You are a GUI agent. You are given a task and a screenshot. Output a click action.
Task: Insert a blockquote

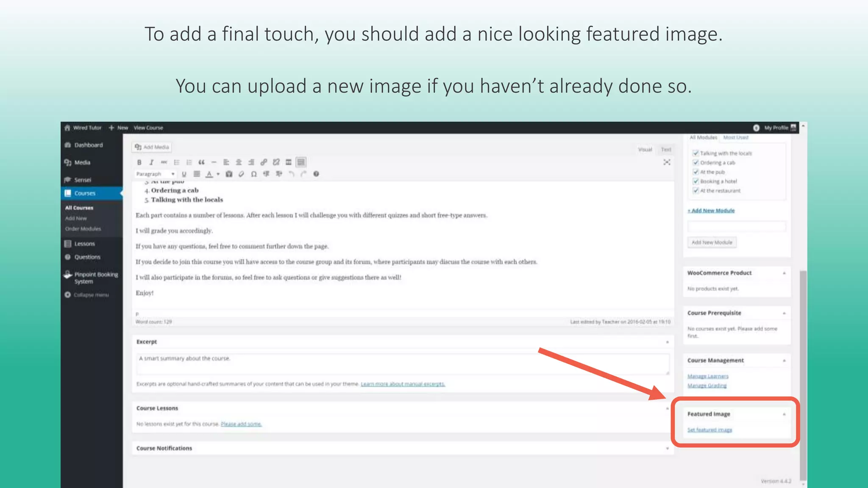pos(201,162)
